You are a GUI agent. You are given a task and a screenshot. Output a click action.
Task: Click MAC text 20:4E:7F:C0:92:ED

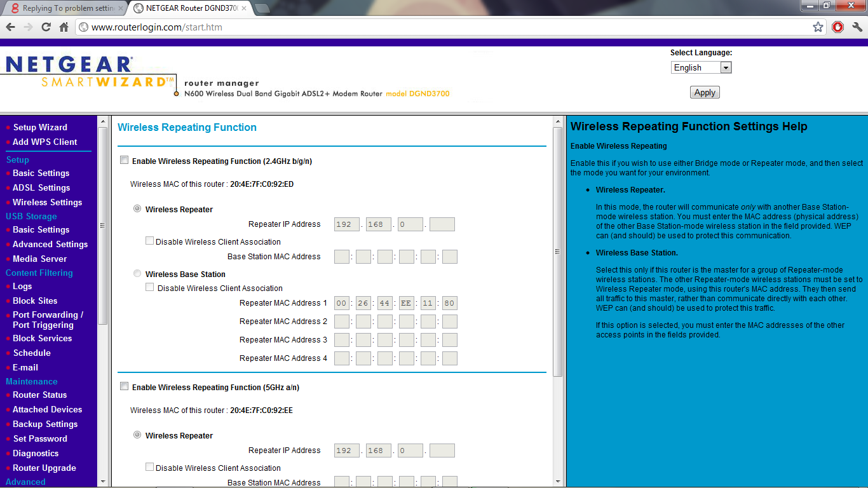262,184
